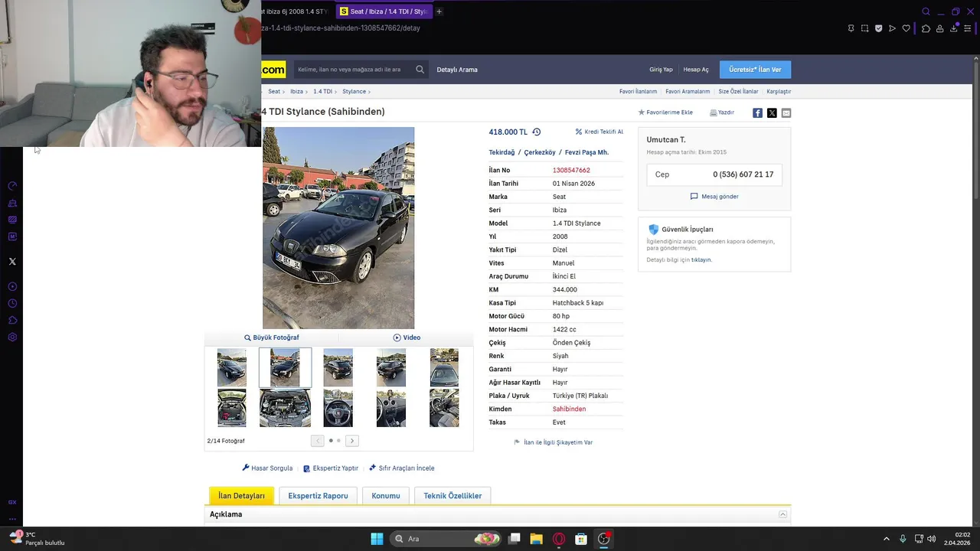Open Microsoft Store taskbar icon
This screenshot has width=980, height=551.
(x=581, y=539)
